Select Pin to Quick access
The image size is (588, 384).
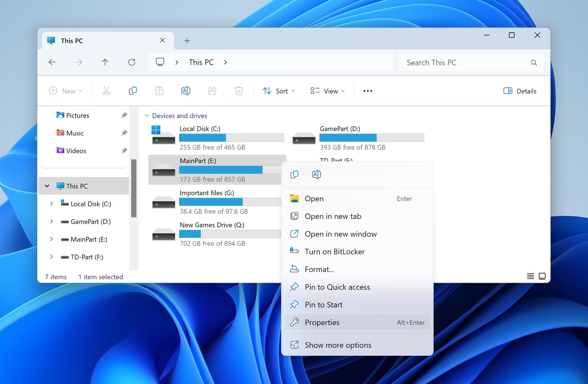click(357, 287)
